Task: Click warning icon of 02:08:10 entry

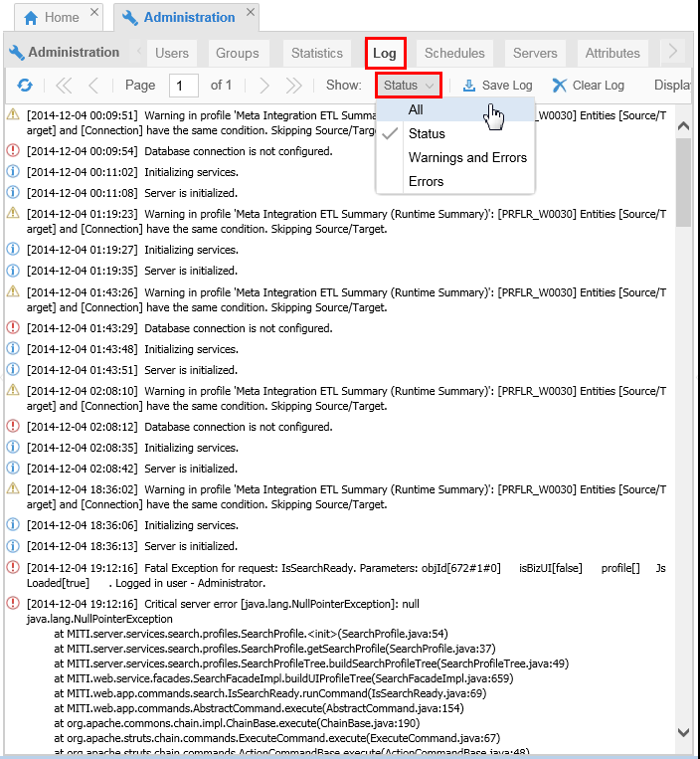Action: click(13, 390)
